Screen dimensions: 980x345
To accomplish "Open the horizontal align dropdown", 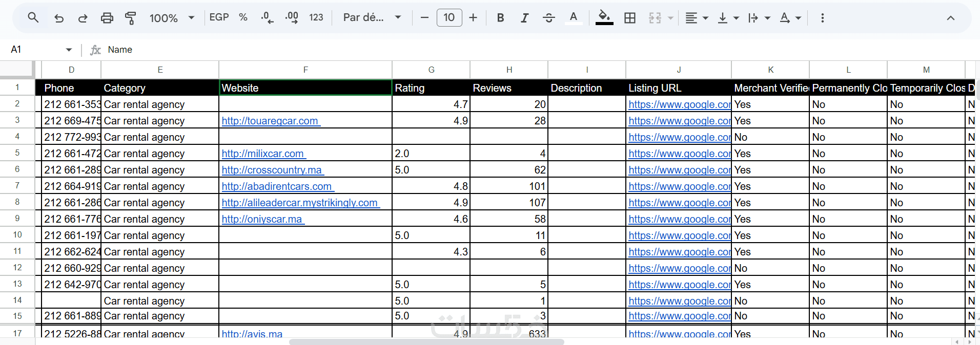I will tap(697, 18).
